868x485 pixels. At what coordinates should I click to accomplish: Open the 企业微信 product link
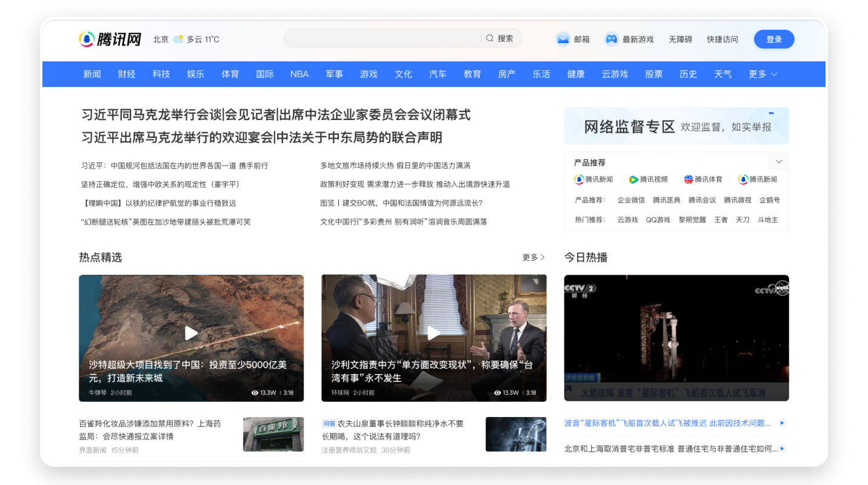click(631, 200)
